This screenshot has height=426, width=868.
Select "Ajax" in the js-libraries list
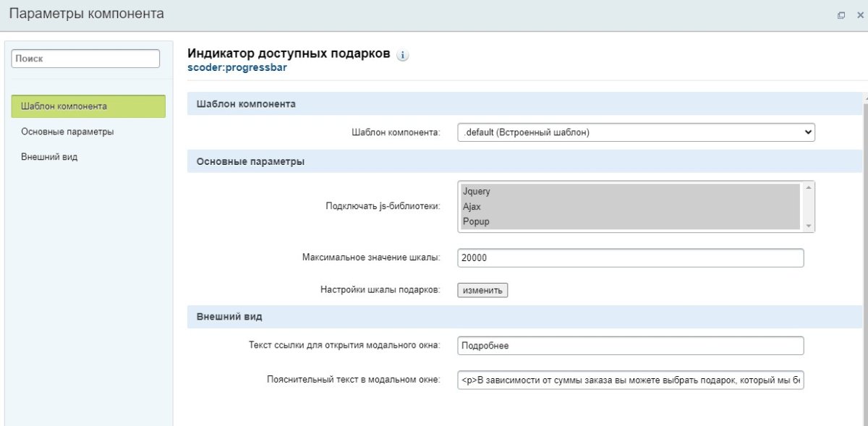[x=506, y=206]
